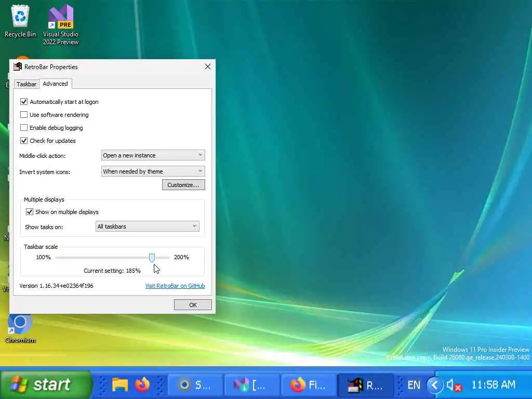
Task: Confirm with the OK button
Action: 193,304
